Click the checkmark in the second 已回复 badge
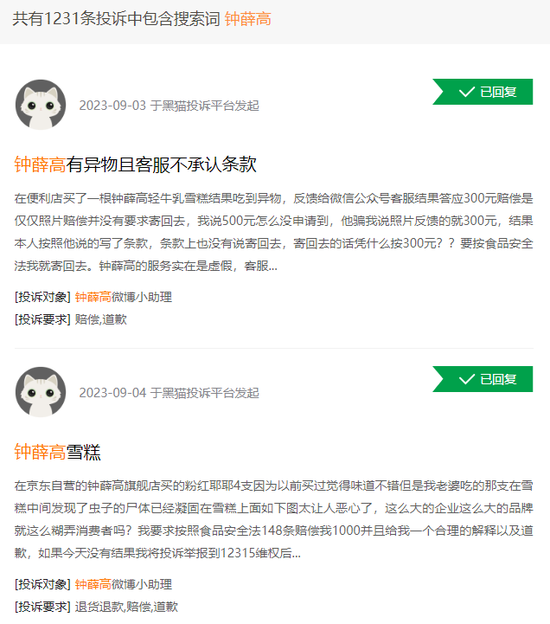 466,379
